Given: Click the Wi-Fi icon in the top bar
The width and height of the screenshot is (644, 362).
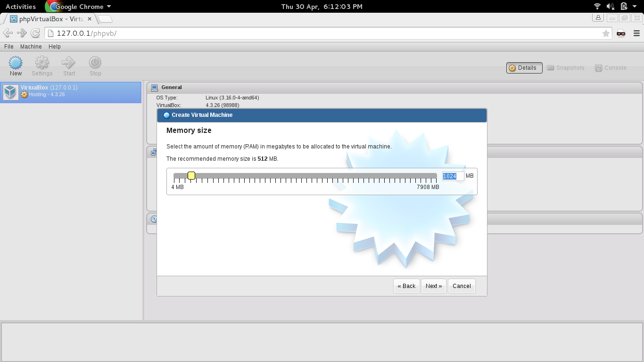Looking at the screenshot, I should (x=597, y=6).
